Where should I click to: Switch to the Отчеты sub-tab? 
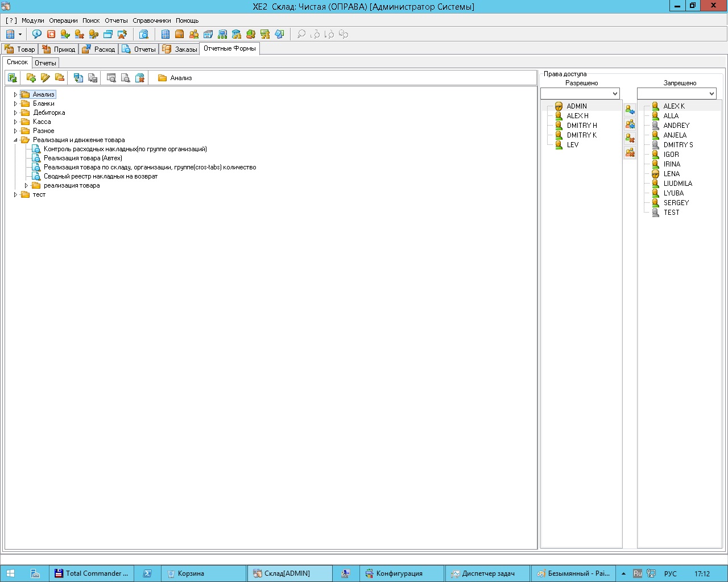point(45,63)
